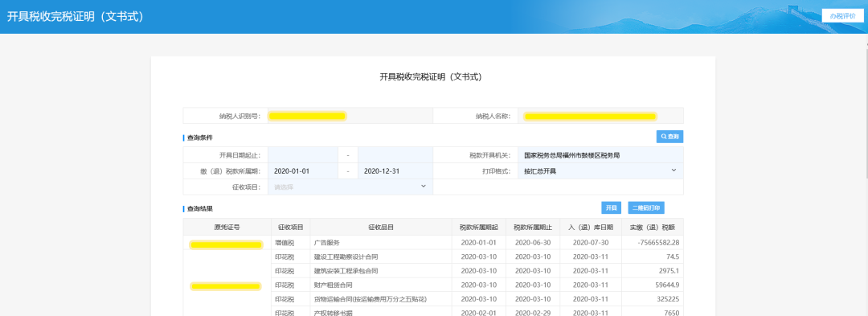Click the 征收项目 column header
The height and width of the screenshot is (316, 868).
pos(290,227)
